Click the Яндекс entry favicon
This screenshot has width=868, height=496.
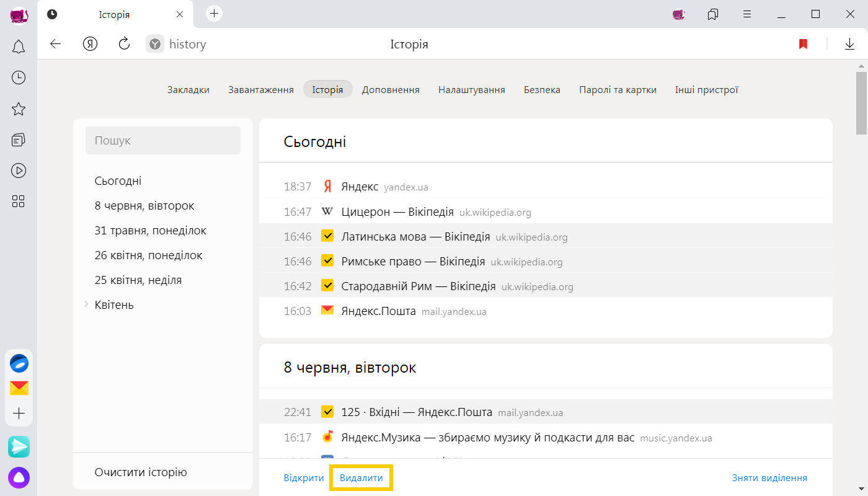click(327, 187)
